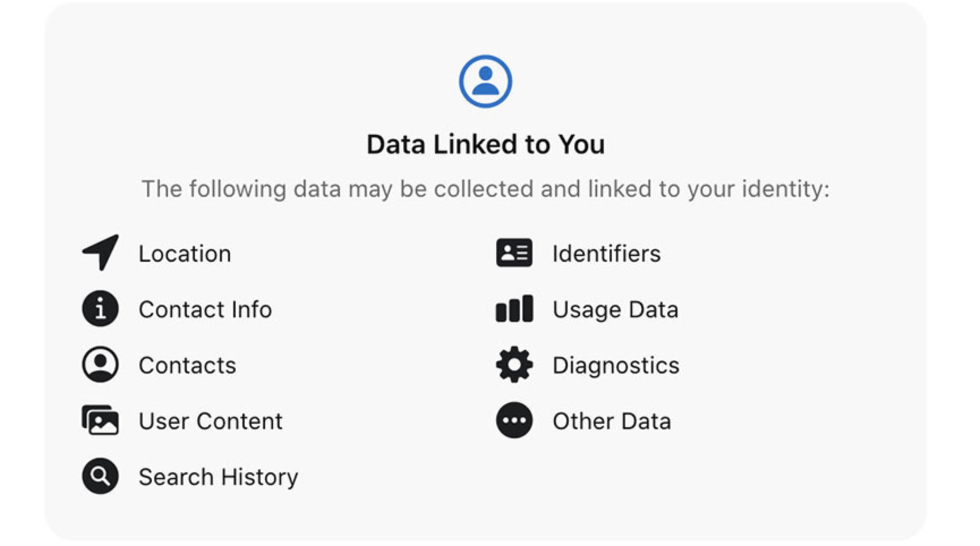Select the "User Content" label
Viewport: 980px width, 546px height.
click(x=210, y=421)
